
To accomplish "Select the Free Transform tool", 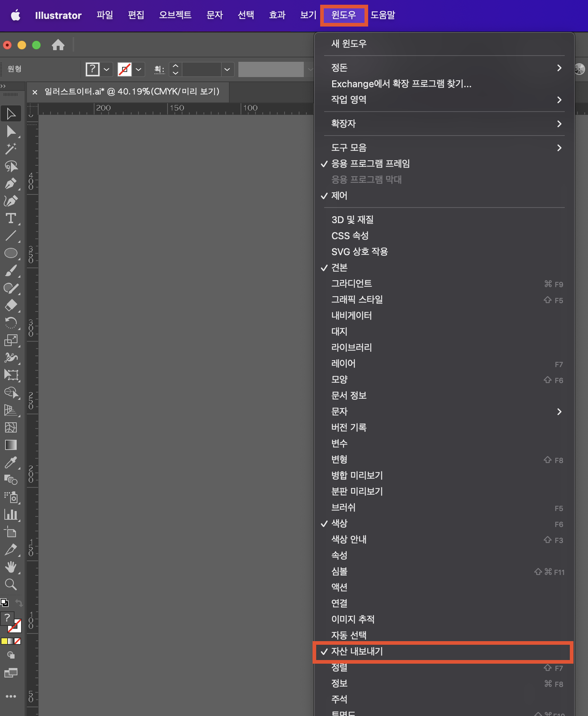I will coord(11,375).
